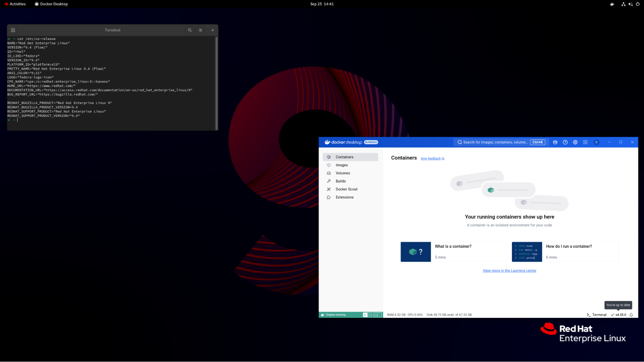644x362 pixels.
Task: Open Docker notifications bell
Action: point(631,315)
